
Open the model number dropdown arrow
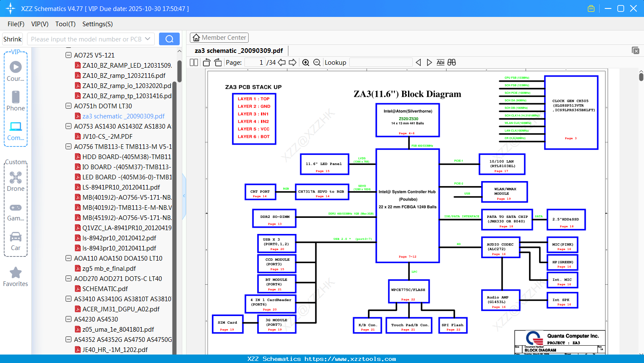tap(148, 39)
